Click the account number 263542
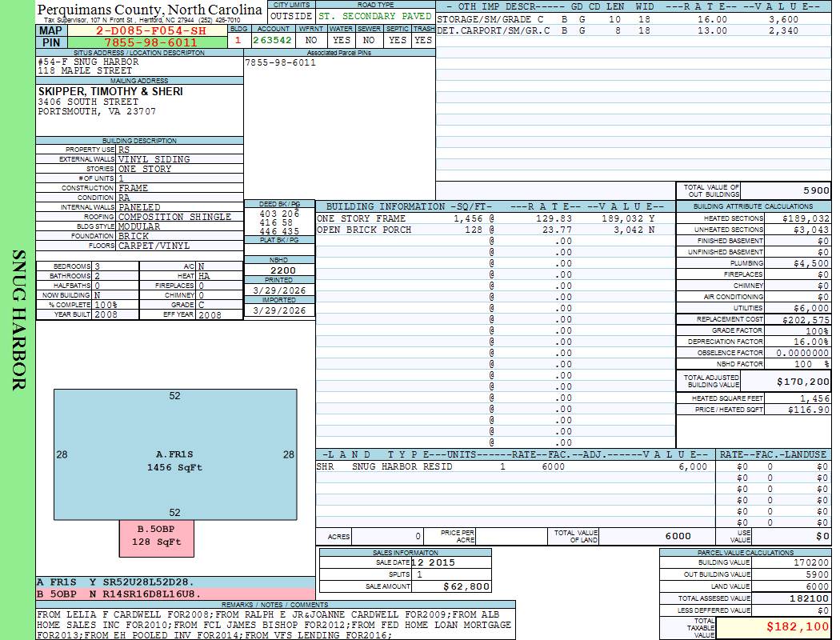840x640 pixels. pyautogui.click(x=272, y=39)
